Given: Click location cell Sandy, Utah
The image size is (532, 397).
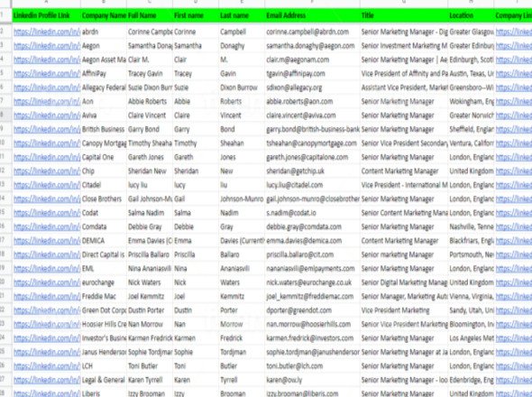Looking at the screenshot, I should (x=472, y=310).
